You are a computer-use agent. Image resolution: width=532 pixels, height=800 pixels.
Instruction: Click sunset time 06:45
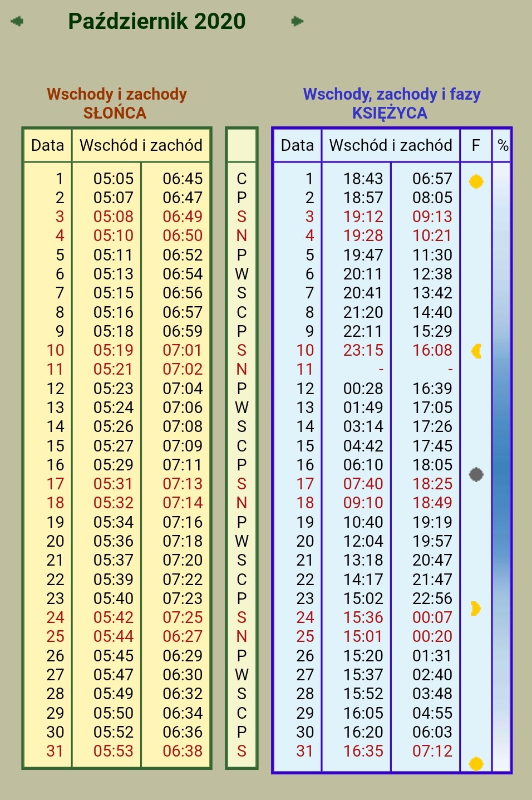(x=183, y=179)
